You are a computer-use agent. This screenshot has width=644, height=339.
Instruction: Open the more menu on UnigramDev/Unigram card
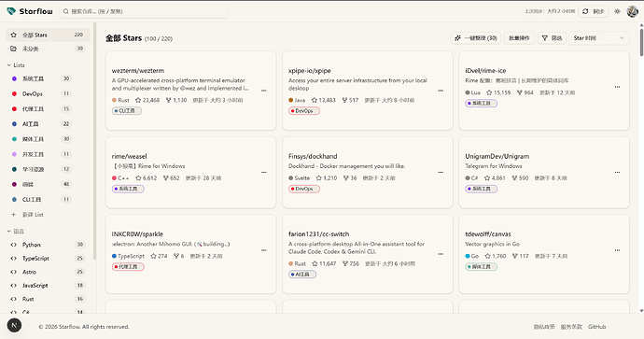click(617, 172)
